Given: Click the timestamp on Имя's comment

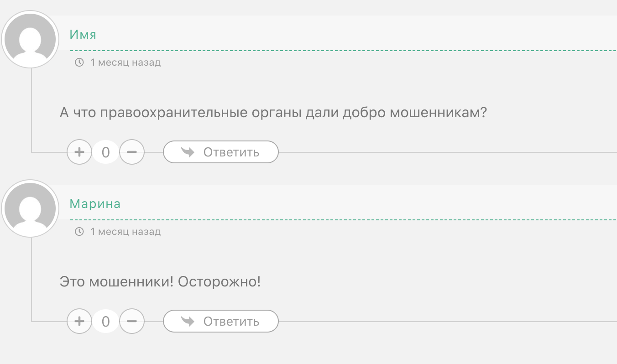Looking at the screenshot, I should pyautogui.click(x=125, y=62).
